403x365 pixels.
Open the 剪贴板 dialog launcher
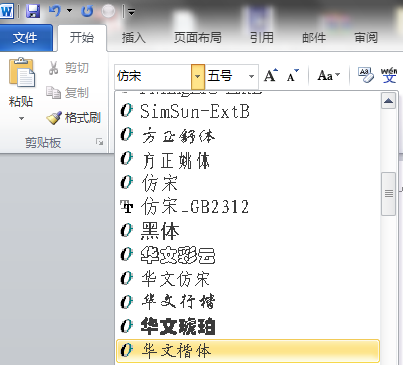pyautogui.click(x=99, y=142)
